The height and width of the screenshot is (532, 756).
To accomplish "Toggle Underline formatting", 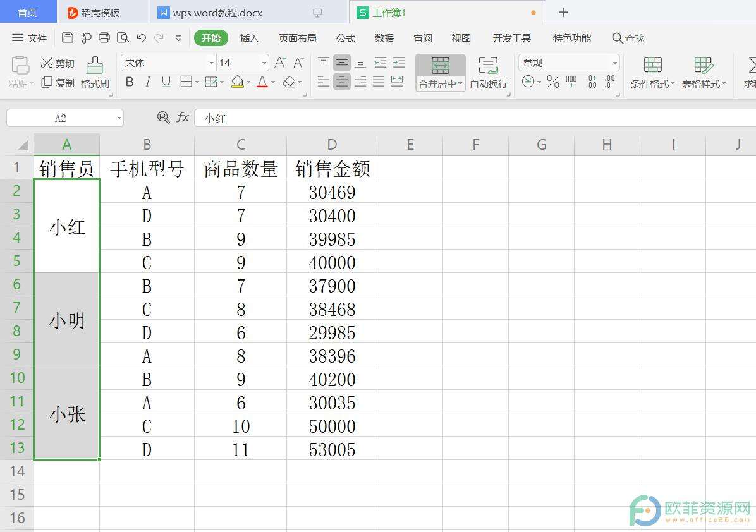I will pyautogui.click(x=166, y=82).
